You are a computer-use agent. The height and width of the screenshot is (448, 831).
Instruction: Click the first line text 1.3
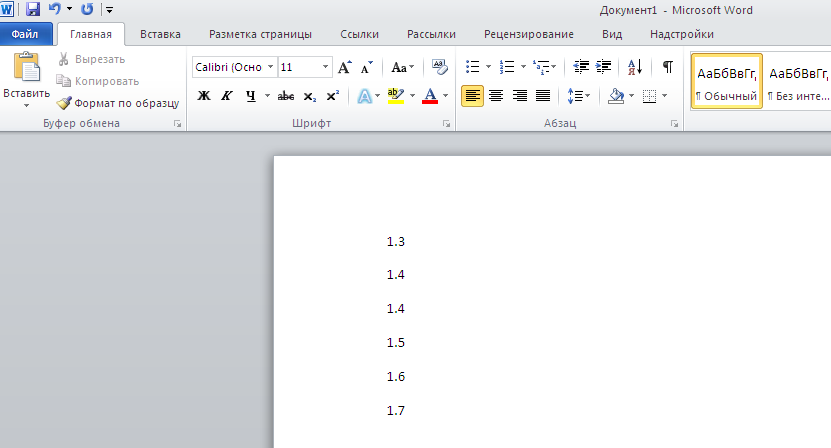click(x=396, y=241)
